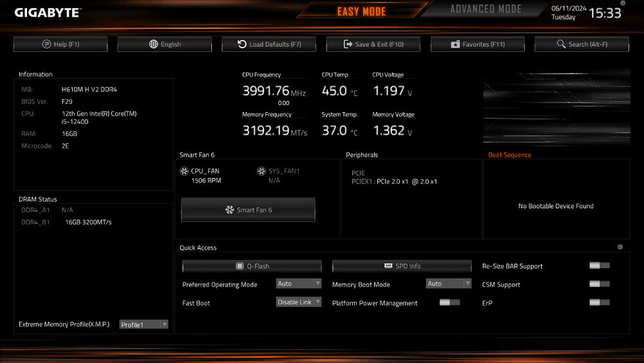Open Help (F1) button
This screenshot has height=363, width=644.
point(61,44)
